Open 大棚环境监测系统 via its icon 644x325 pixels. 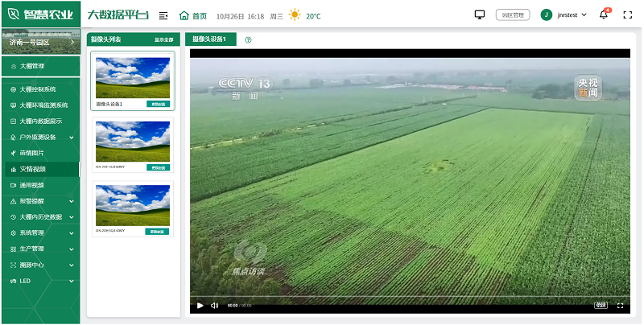tap(13, 105)
